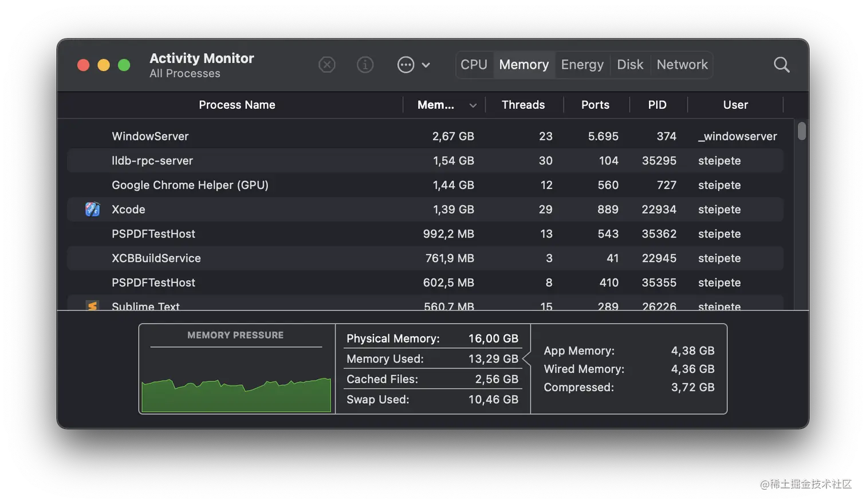Viewport: 866px width, 504px height.
Task: Click the Physical Memory 16,00 GB value
Action: coord(493,338)
